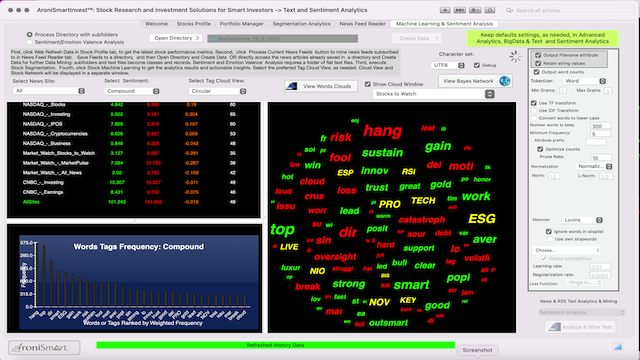Viewport: 640px width, 360px height.
Task: Click the fourth toolbar icon before search
Action: 490,10
